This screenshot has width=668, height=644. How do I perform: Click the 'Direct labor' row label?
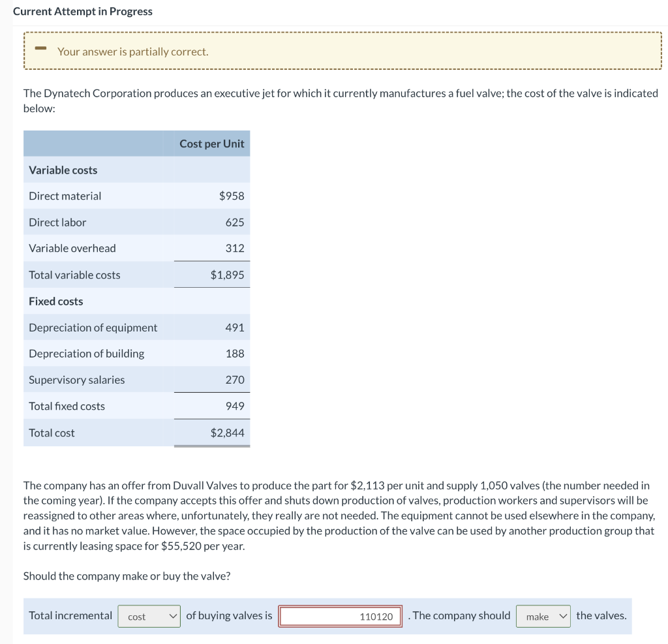pyautogui.click(x=57, y=222)
